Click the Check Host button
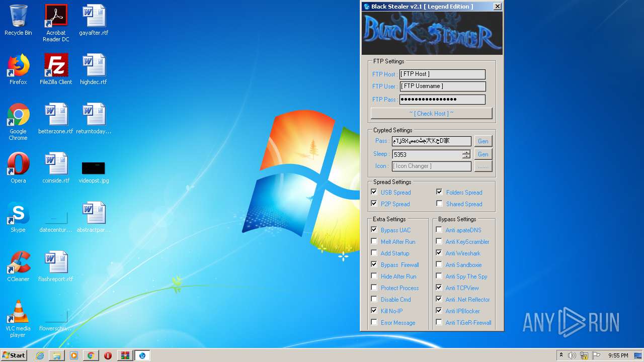 pos(431,113)
